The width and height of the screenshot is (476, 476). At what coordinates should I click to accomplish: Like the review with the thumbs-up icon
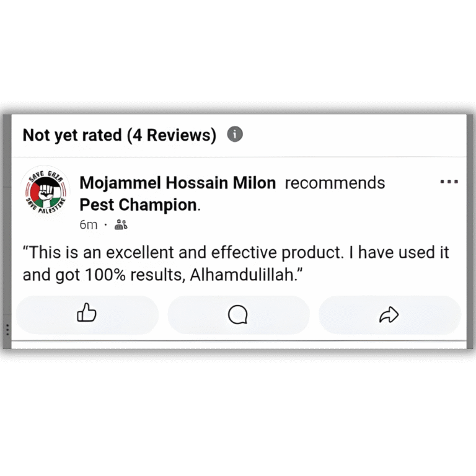87,315
